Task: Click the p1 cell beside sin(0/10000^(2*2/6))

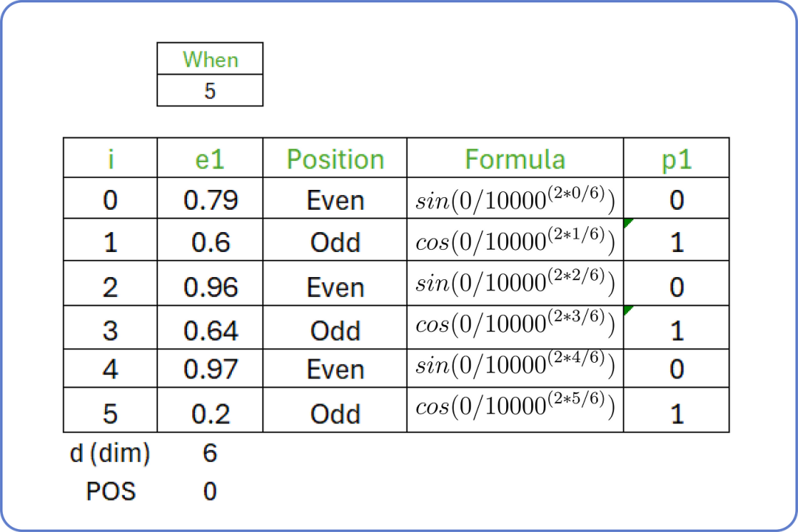Action: click(676, 287)
